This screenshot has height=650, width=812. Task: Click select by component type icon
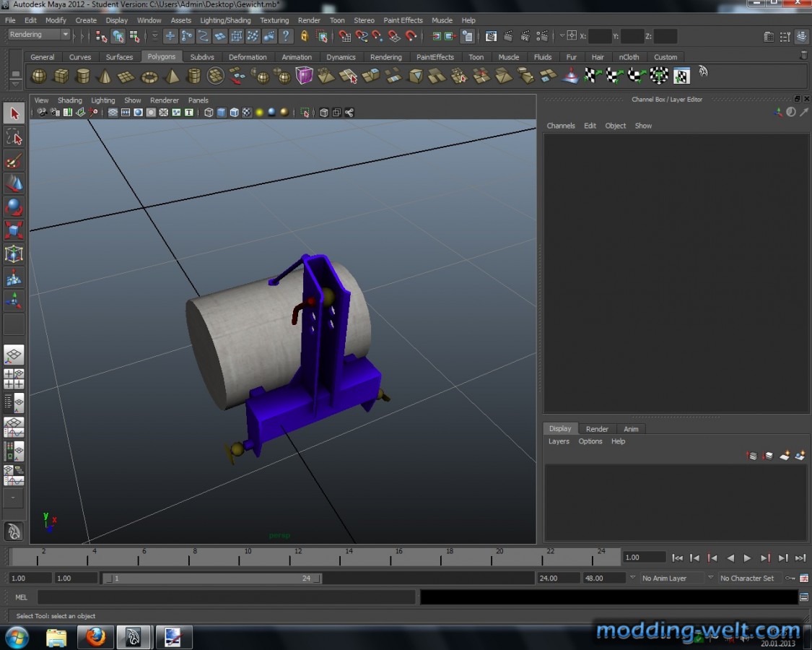click(x=135, y=36)
